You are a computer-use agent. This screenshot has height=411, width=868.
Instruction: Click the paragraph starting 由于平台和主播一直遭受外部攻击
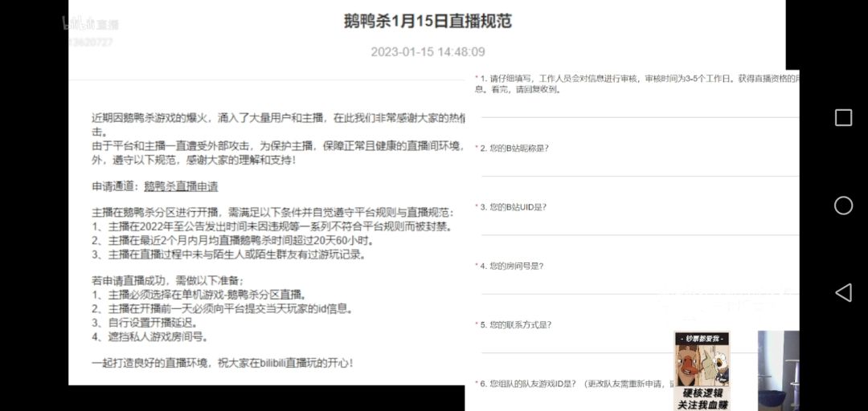pos(278,153)
